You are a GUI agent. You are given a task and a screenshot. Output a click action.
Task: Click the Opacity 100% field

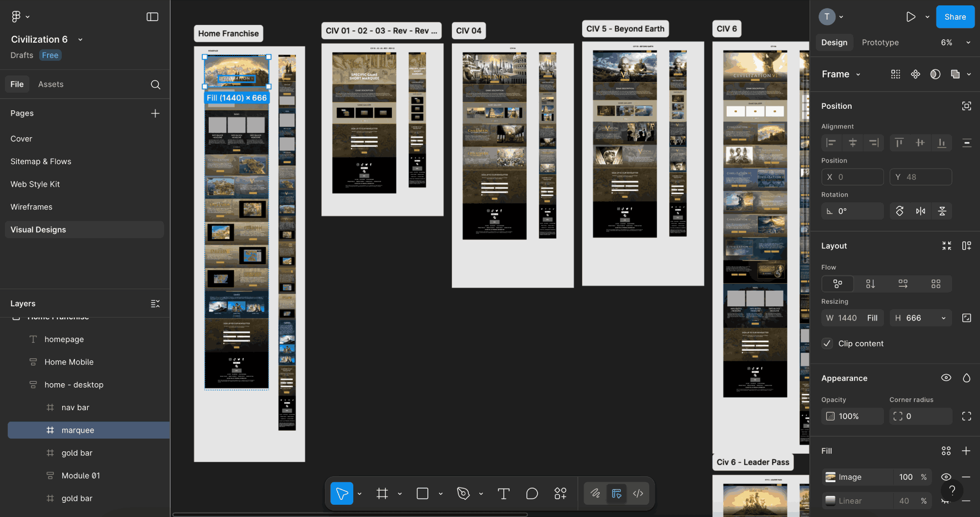(853, 416)
